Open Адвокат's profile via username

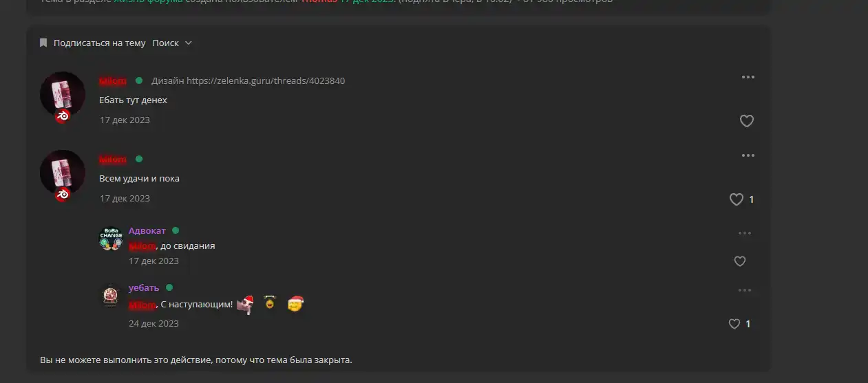tap(147, 230)
